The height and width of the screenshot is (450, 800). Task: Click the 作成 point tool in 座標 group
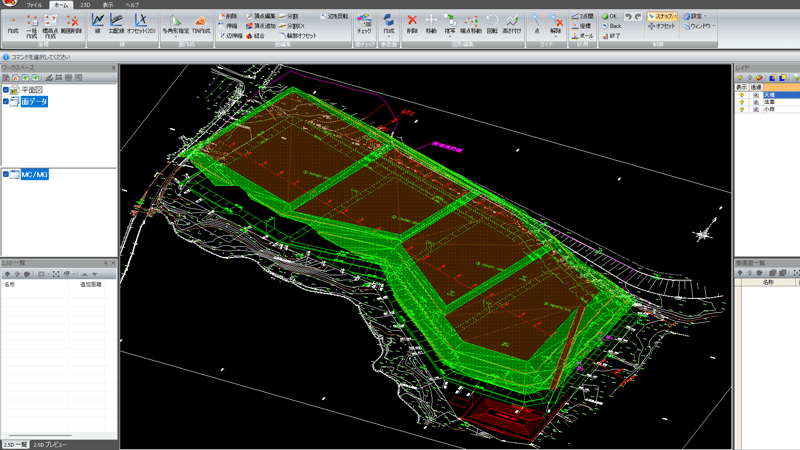(x=13, y=25)
